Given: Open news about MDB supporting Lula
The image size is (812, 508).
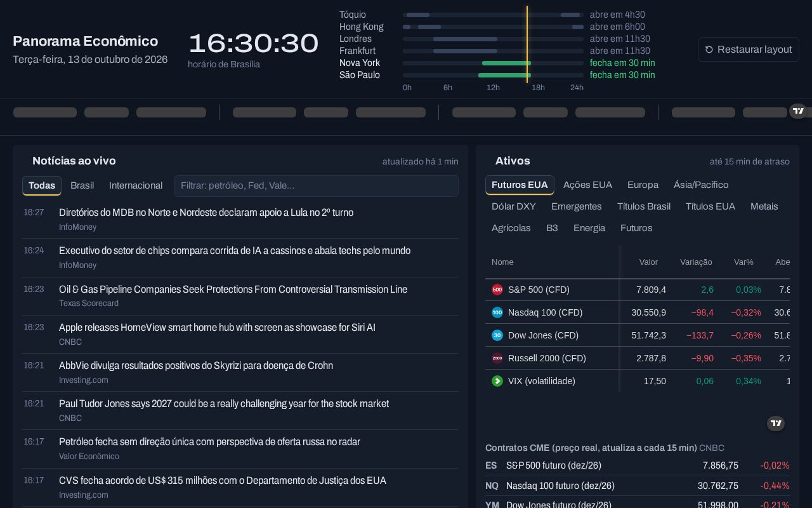Looking at the screenshot, I should [206, 213].
